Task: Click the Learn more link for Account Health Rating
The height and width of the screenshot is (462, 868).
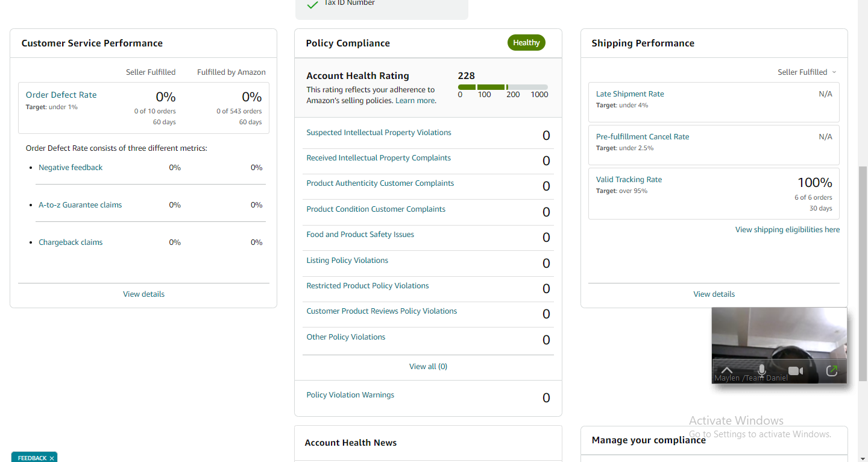Action: [x=415, y=101]
